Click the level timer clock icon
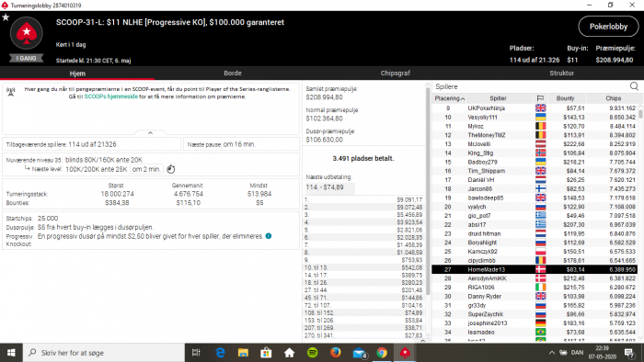644x362 pixels. 171,169
